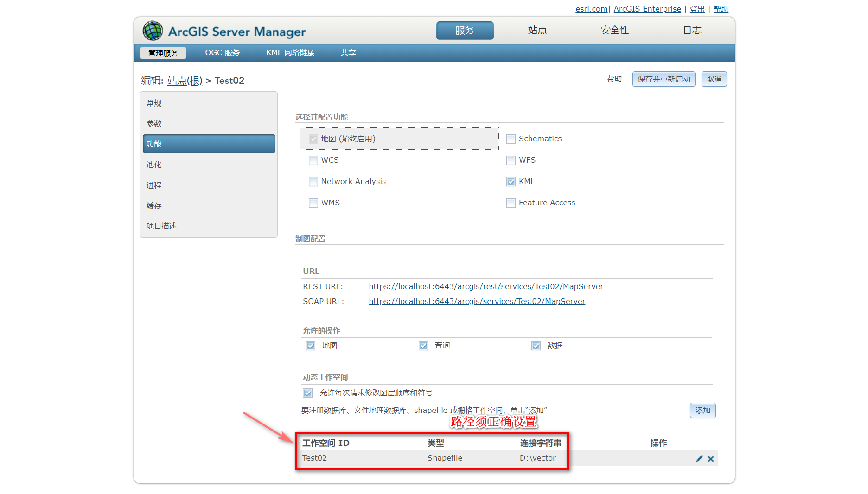Viewport: 868px width, 494px height.
Task: Select 缓存 in the side menu
Action: (x=209, y=205)
